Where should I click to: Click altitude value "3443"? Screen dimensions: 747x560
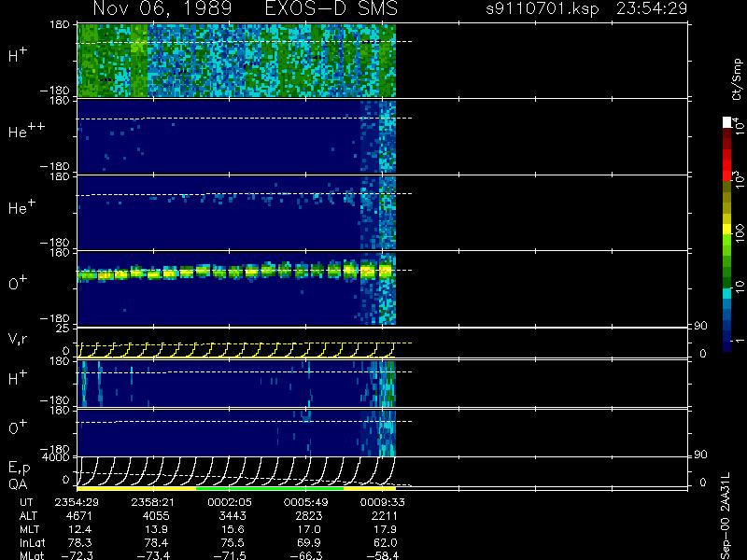(233, 516)
